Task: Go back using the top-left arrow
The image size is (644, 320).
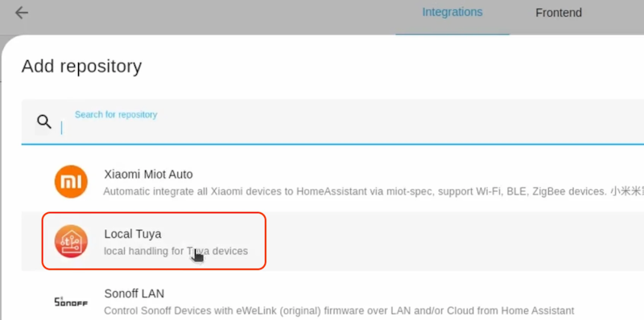Action: pos(22,13)
